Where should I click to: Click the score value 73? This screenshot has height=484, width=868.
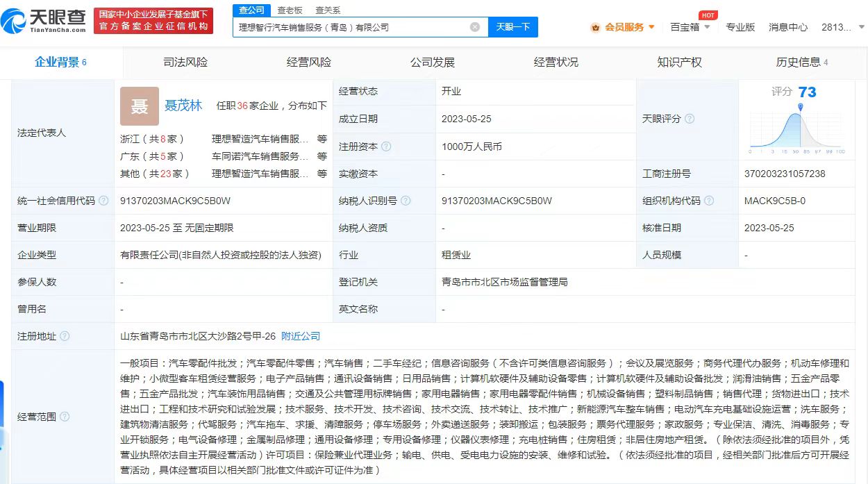pyautogui.click(x=808, y=92)
